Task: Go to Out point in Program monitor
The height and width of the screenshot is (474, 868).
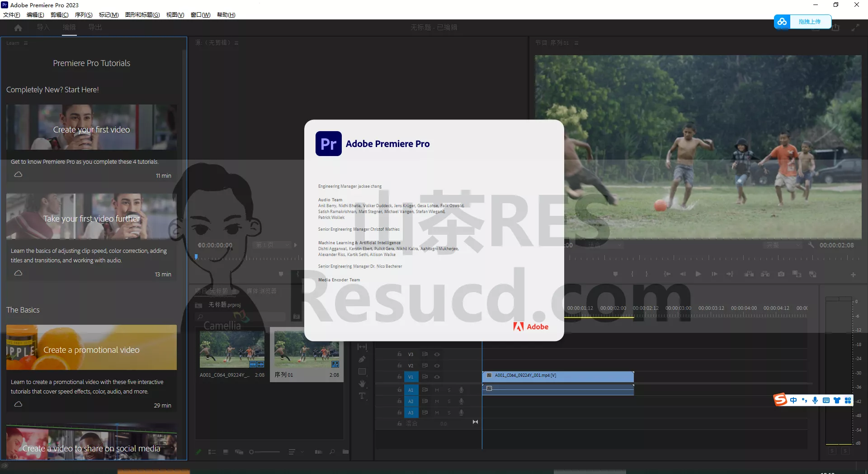Action: (x=730, y=274)
